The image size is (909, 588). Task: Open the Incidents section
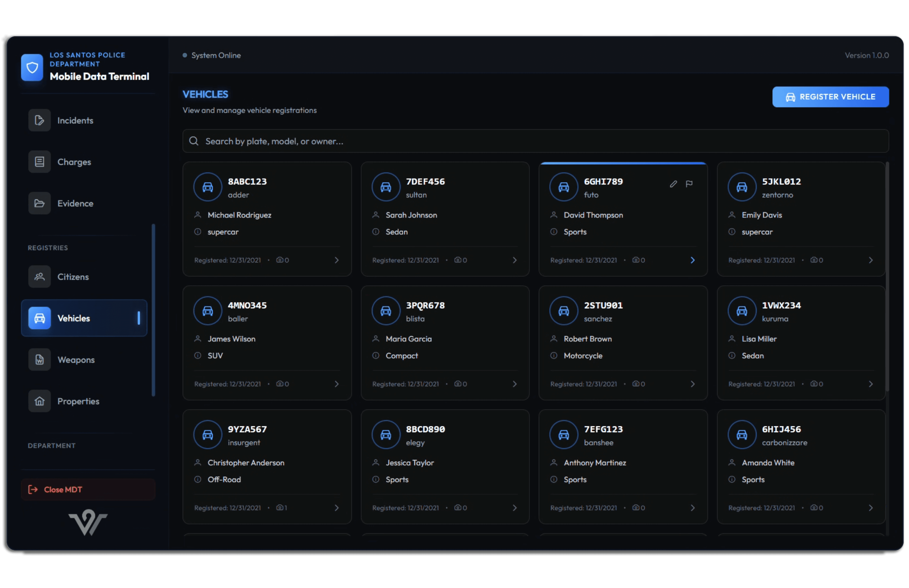[x=84, y=120]
